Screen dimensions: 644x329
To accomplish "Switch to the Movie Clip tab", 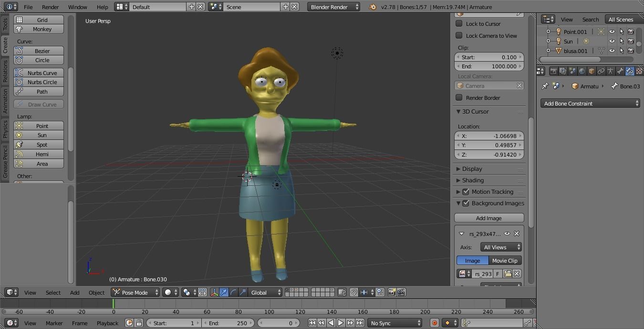I will (x=504, y=260).
